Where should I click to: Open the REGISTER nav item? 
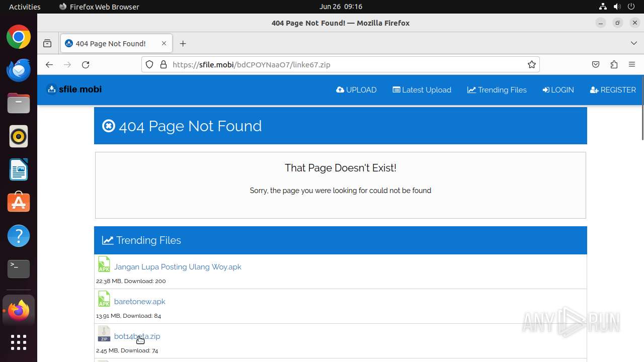[613, 90]
